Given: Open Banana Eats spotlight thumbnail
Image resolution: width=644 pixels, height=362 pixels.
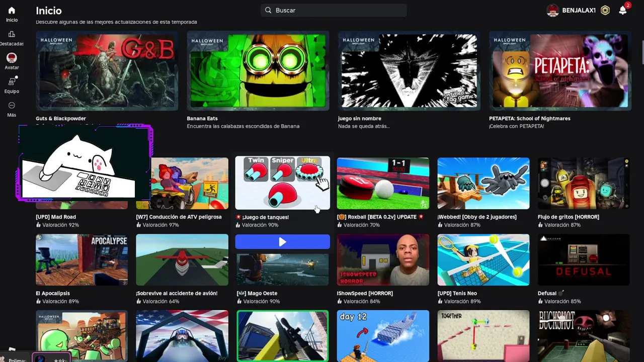Looking at the screenshot, I should pos(258,71).
